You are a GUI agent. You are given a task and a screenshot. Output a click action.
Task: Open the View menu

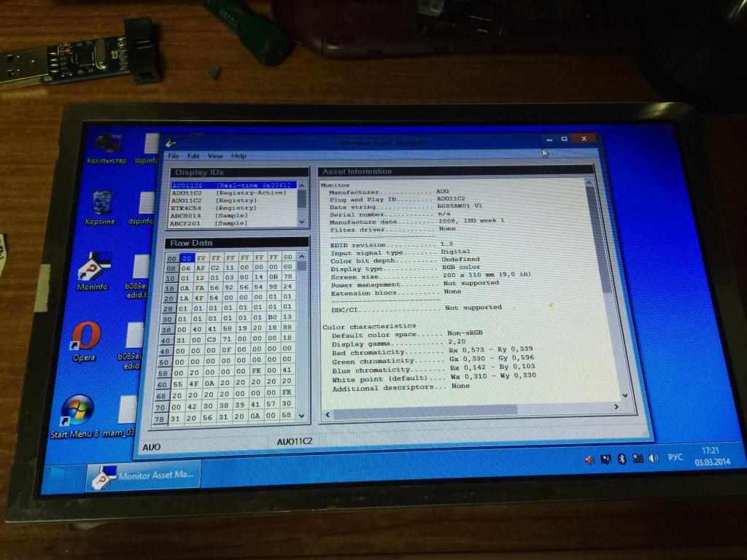(x=215, y=156)
